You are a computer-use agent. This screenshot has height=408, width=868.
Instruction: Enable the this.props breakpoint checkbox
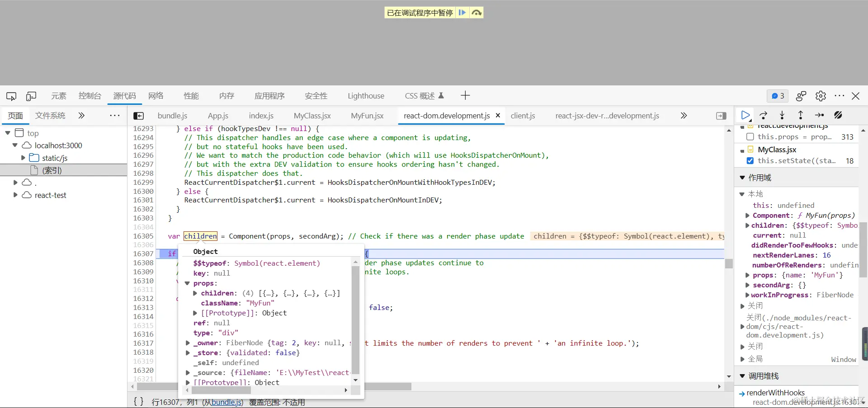(750, 136)
